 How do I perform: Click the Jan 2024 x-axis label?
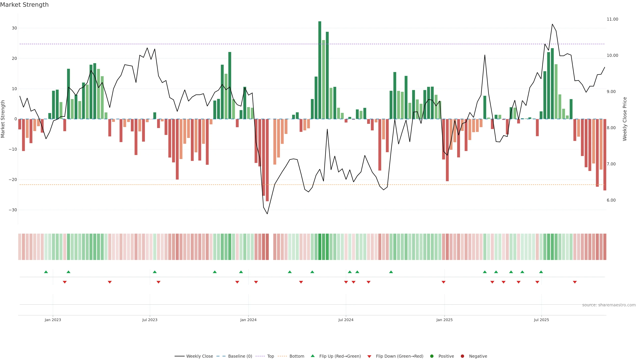tap(248, 320)
